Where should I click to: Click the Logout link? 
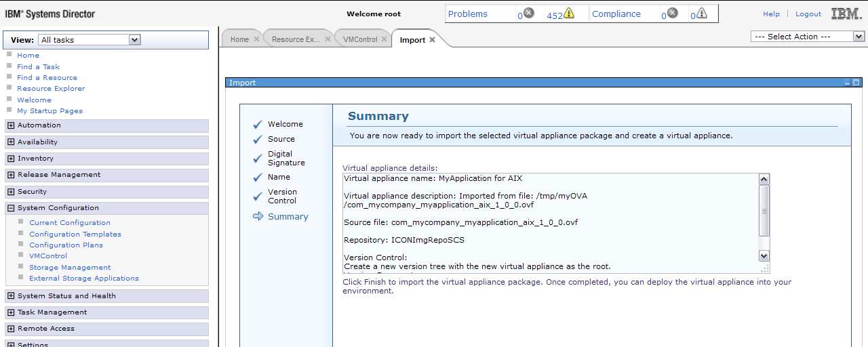[808, 14]
